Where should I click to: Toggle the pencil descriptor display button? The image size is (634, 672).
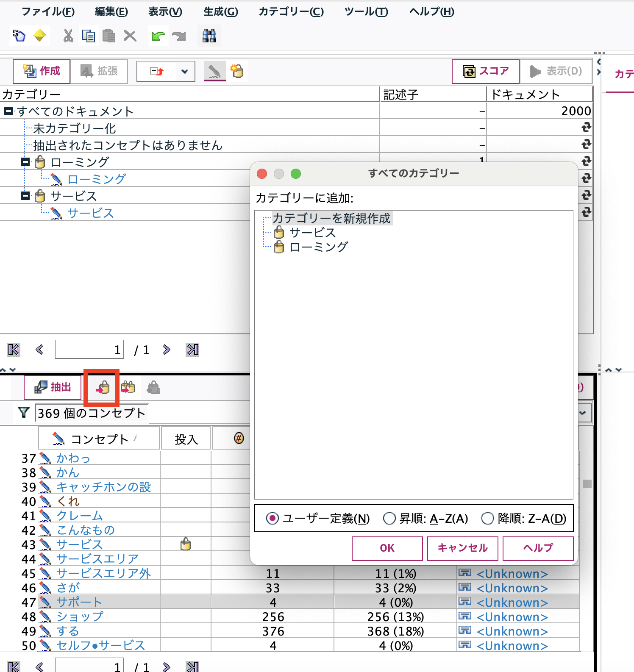click(x=215, y=71)
